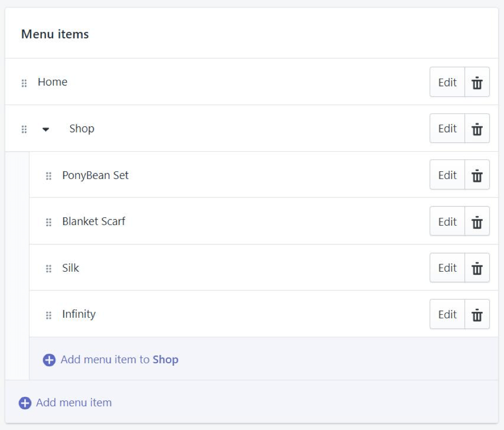The image size is (504, 430).
Task: Click Add menu item link
Action: (65, 403)
